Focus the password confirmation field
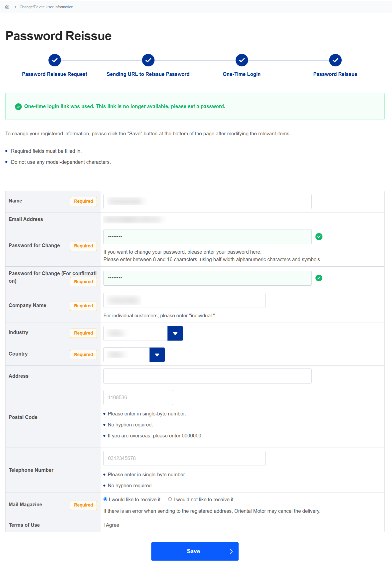The image size is (392, 570). tap(207, 278)
